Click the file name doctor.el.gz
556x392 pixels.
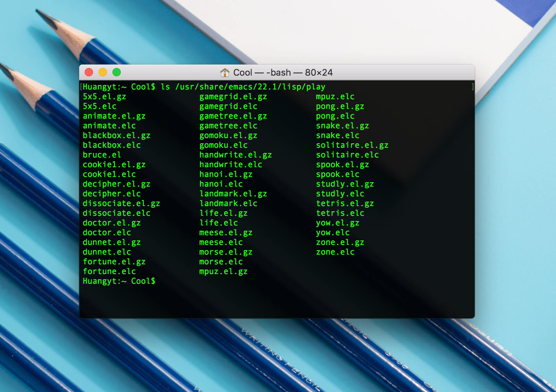click(112, 223)
